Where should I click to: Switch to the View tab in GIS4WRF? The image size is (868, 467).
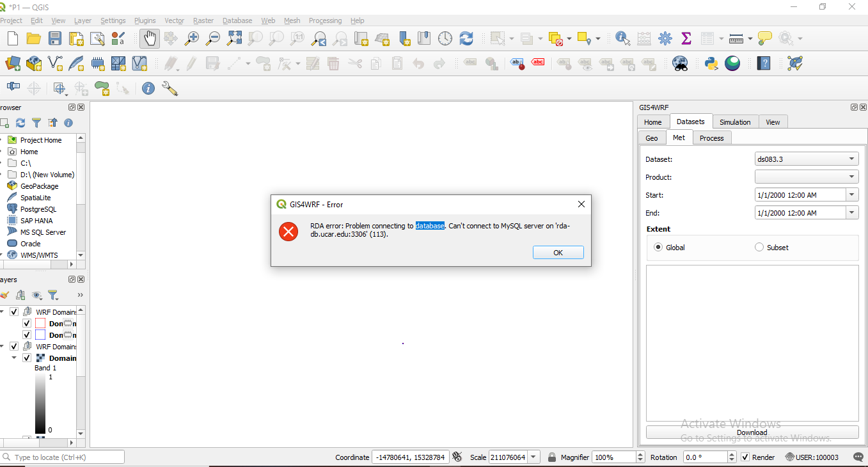773,122
